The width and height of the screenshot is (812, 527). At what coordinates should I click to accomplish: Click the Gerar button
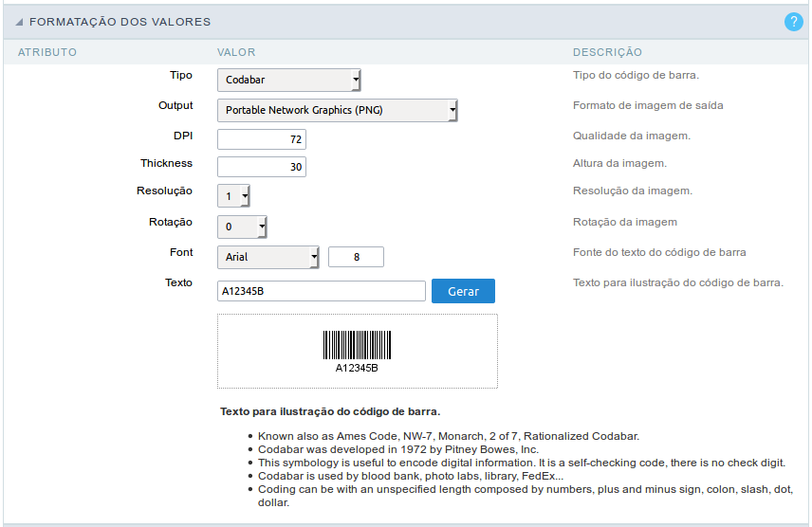463,291
